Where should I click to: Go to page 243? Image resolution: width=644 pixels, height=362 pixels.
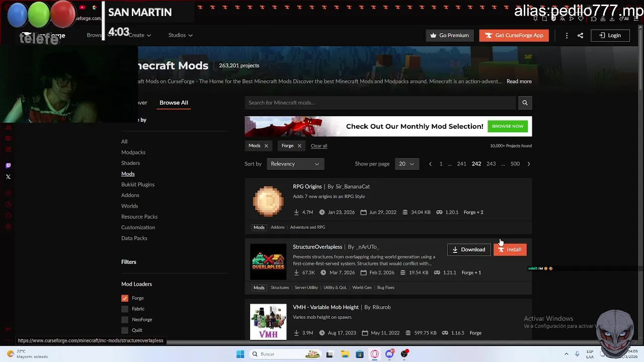click(491, 164)
